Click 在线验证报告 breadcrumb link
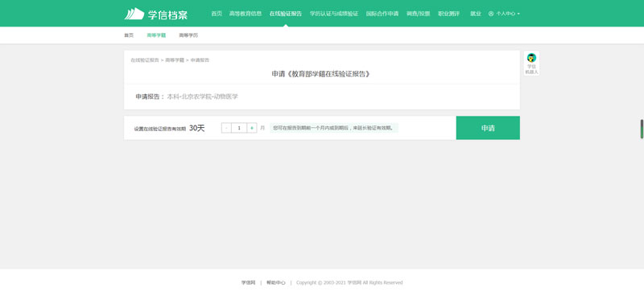 pos(145,60)
